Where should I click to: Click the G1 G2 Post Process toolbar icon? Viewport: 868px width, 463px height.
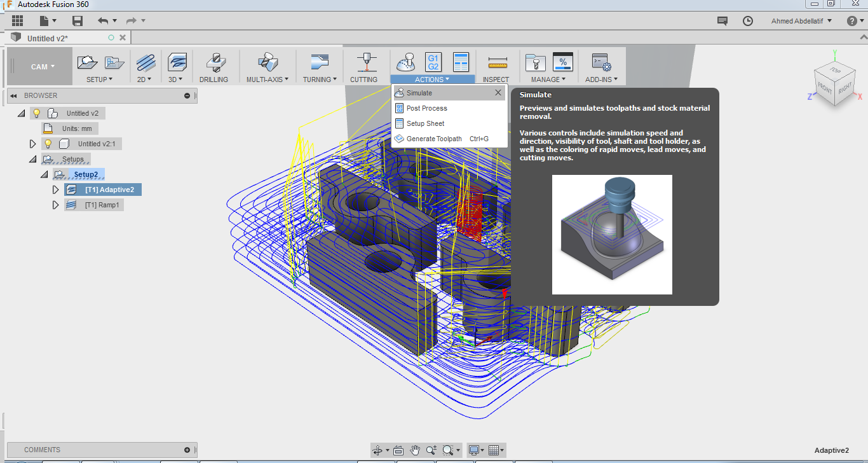point(433,62)
